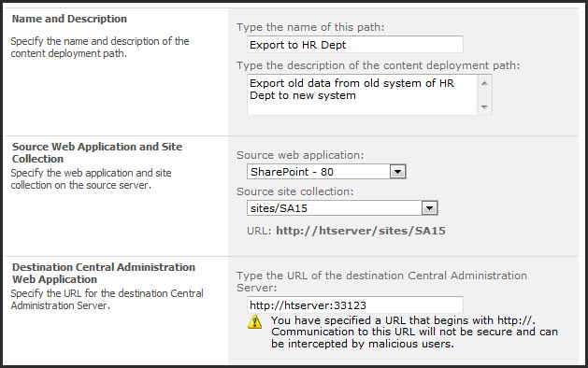Viewport: 588px width, 368px height.
Task: Click the description box scroll up arrow
Action: point(484,83)
